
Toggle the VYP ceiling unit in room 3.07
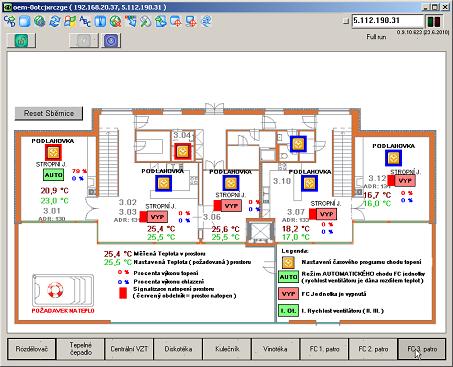[326, 214]
